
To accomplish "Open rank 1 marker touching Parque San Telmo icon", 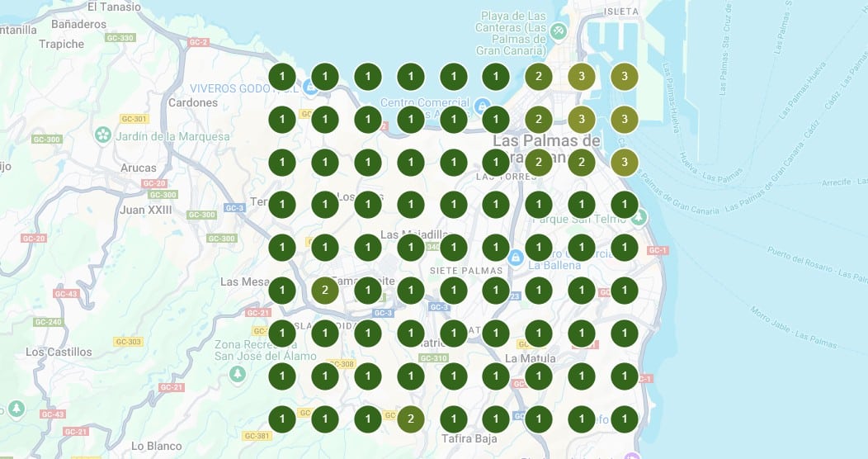I will [625, 204].
